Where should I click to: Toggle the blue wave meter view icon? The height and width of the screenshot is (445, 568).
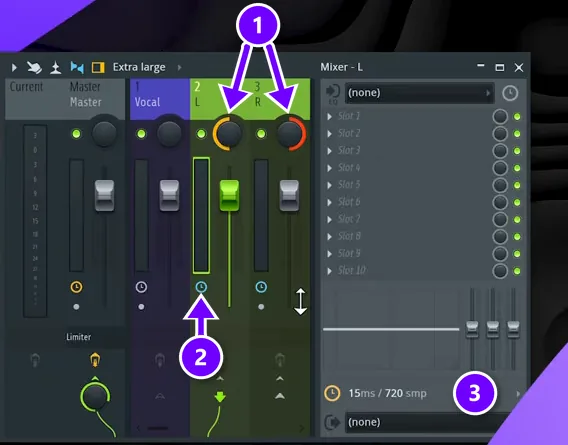(x=77, y=67)
